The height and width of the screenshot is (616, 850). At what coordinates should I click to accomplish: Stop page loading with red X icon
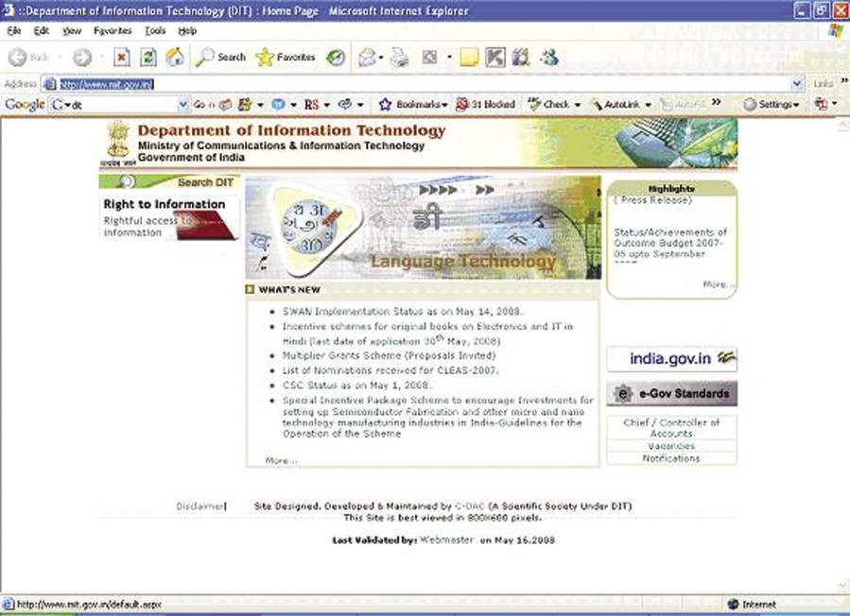pyautogui.click(x=122, y=58)
